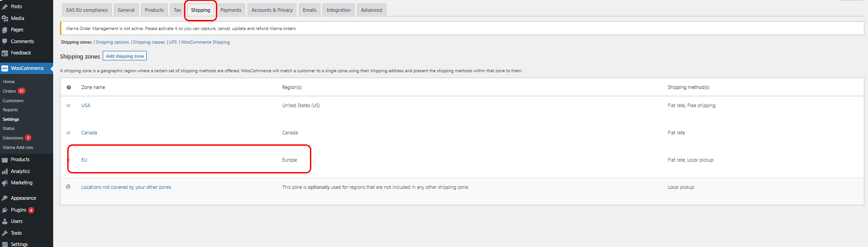Open the UPS shipping settings link

pyautogui.click(x=173, y=42)
